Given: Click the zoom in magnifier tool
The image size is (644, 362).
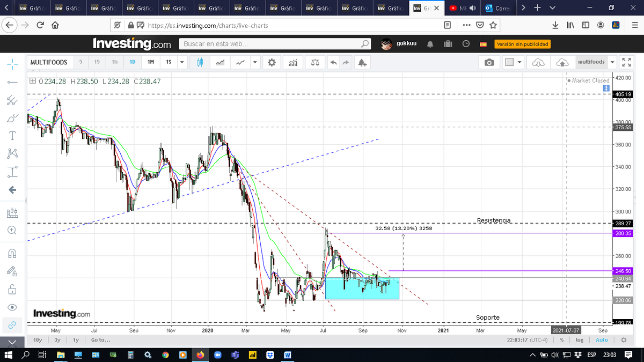Looking at the screenshot, I should click(x=12, y=231).
